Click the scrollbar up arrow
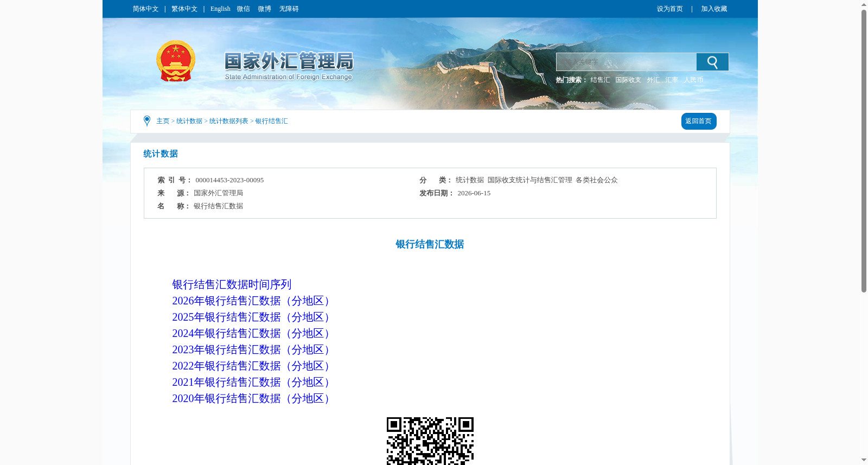The width and height of the screenshot is (868, 465). coord(864,5)
